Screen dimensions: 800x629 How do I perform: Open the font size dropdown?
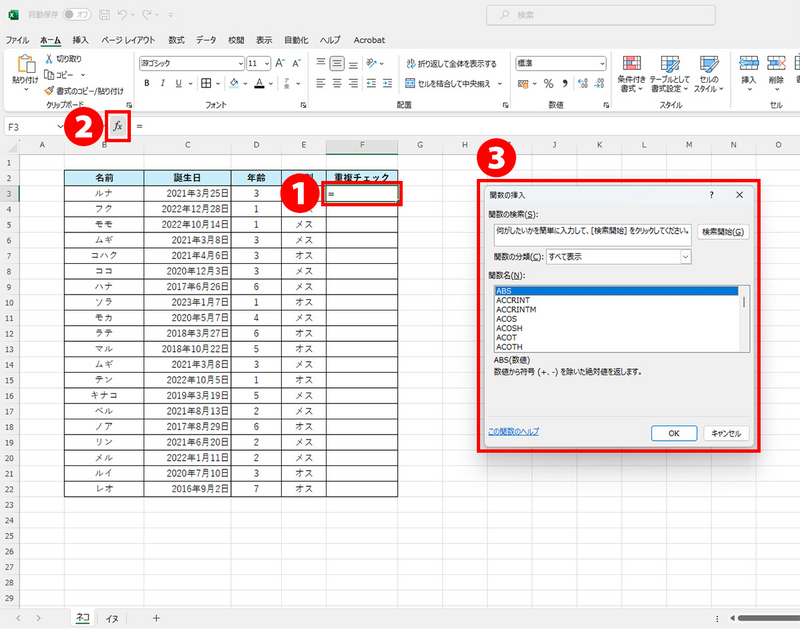[x=267, y=64]
